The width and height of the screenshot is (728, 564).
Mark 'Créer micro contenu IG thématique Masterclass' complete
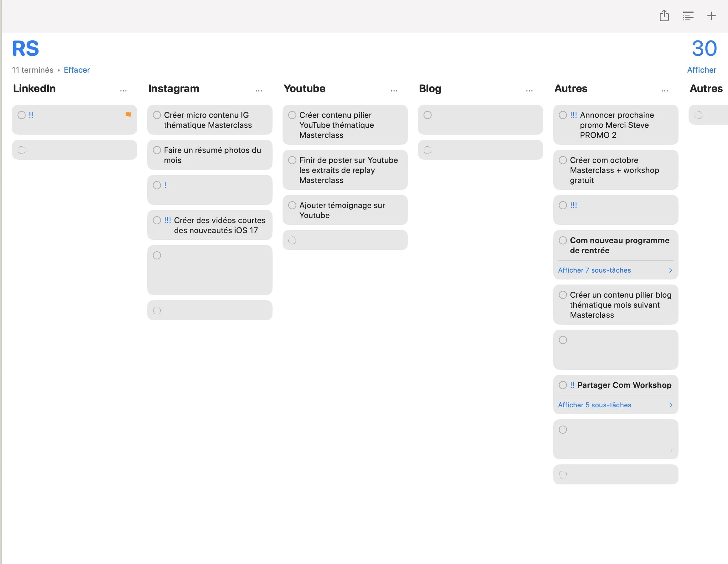[157, 115]
